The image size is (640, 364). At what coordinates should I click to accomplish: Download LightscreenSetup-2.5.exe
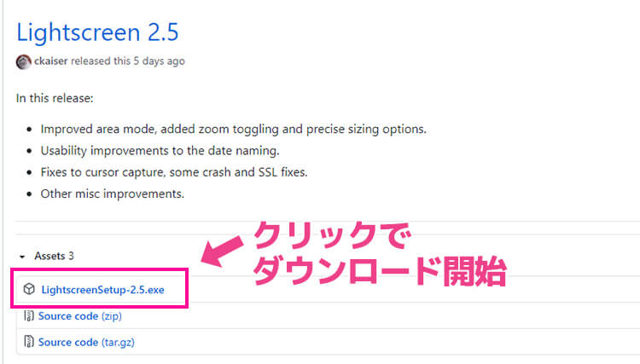[102, 290]
